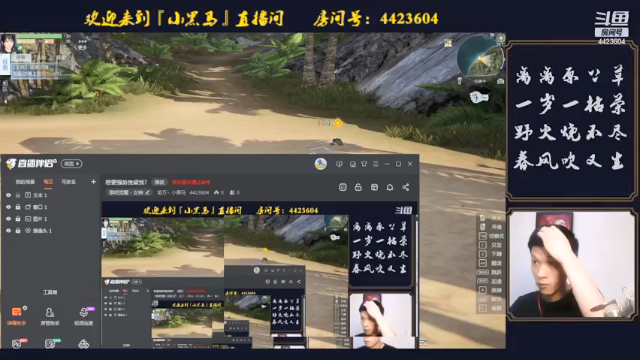Viewport: 640px width, 360px height.
Task: Click the 工具箱 toolbox heading
Action: [x=50, y=292]
